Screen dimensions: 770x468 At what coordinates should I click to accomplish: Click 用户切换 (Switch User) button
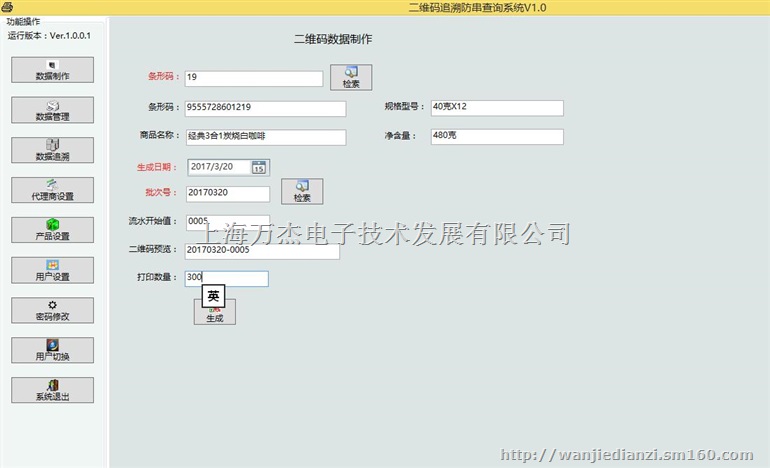[x=52, y=350]
